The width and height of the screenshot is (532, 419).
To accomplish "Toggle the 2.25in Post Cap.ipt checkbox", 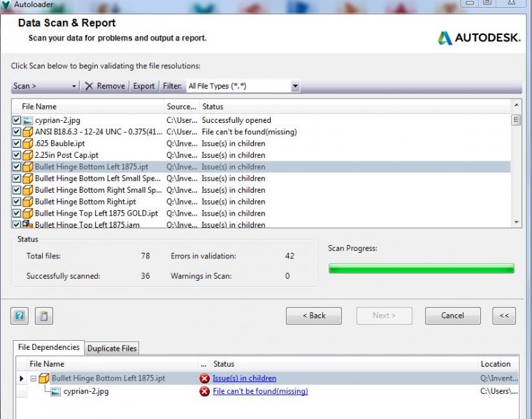I will [x=16, y=155].
